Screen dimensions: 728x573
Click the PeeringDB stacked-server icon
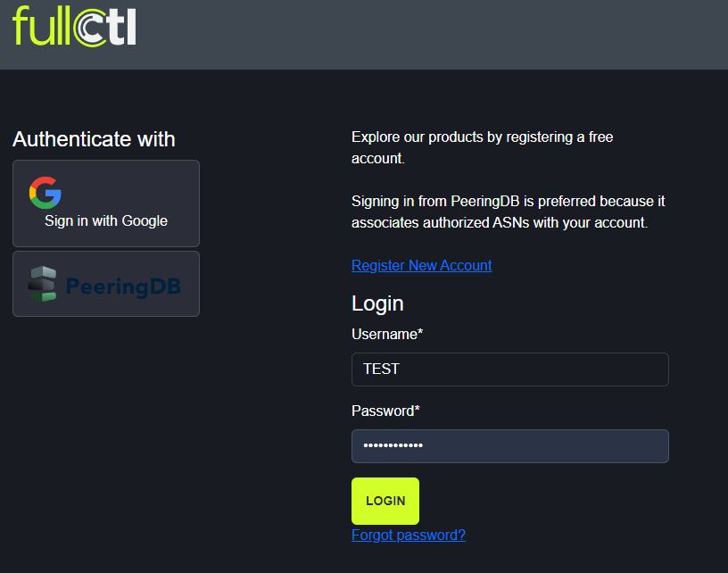click(x=42, y=284)
